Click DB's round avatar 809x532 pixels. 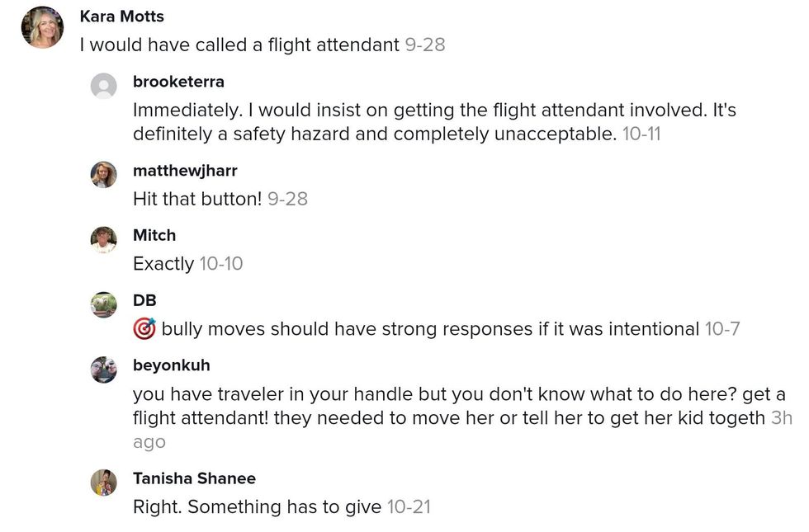pyautogui.click(x=103, y=304)
